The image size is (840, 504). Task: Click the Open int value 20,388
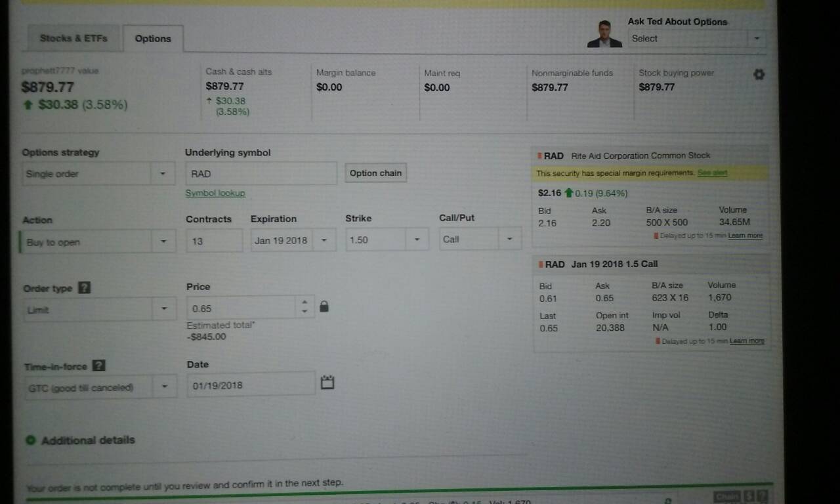[x=610, y=327]
